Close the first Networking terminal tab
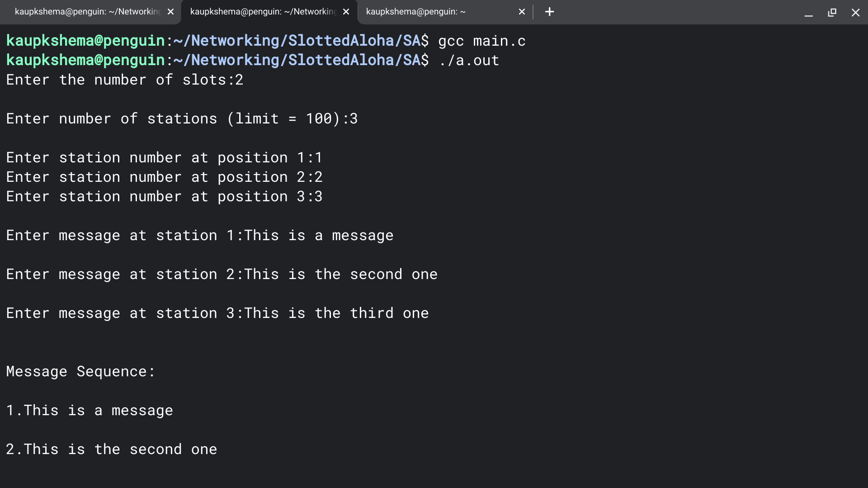 coord(170,12)
